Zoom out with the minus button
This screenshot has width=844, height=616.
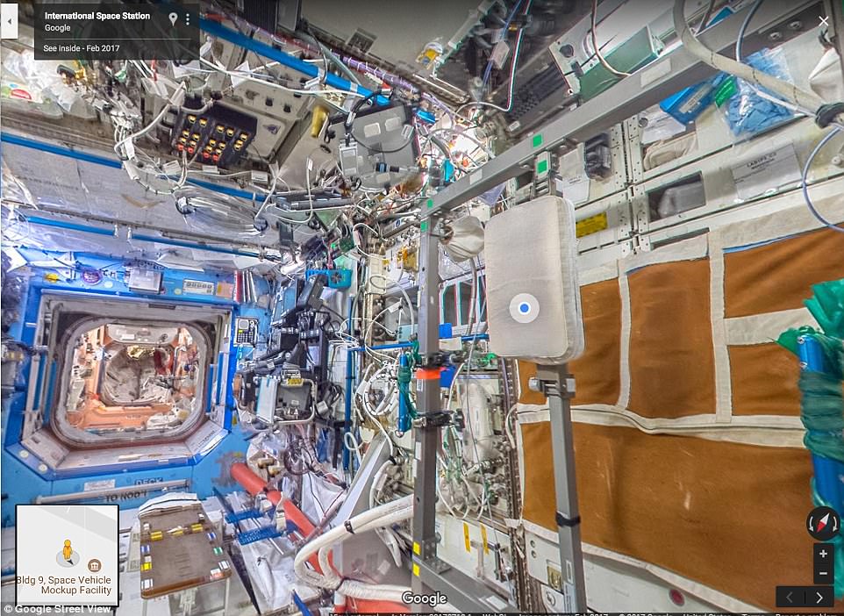[823, 573]
